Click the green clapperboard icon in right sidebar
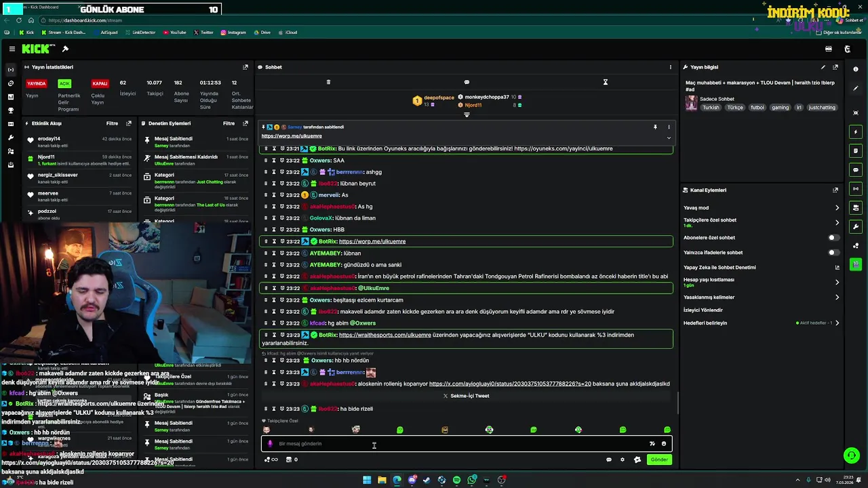The image size is (868, 488). 856,264
